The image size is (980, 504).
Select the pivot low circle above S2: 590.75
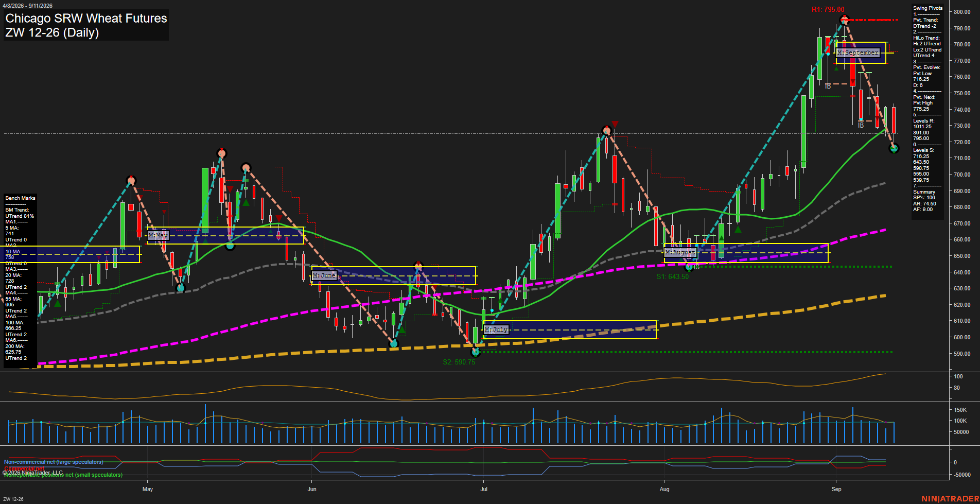[x=476, y=352]
